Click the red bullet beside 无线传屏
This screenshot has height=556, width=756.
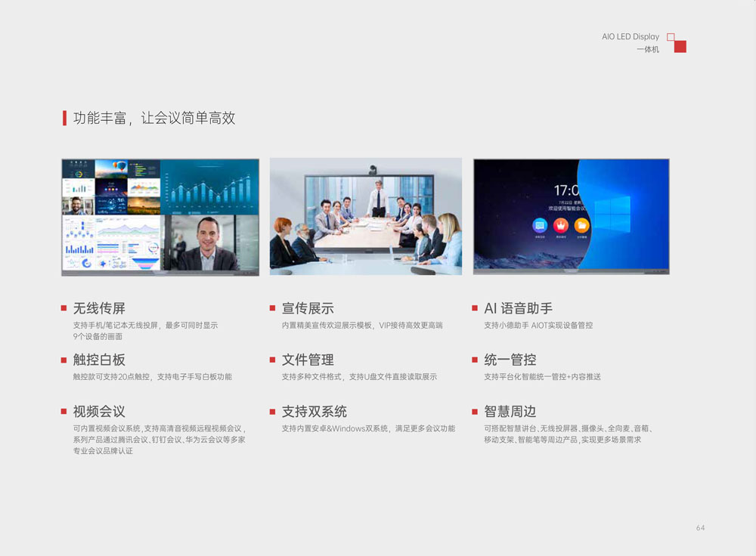coord(64,308)
